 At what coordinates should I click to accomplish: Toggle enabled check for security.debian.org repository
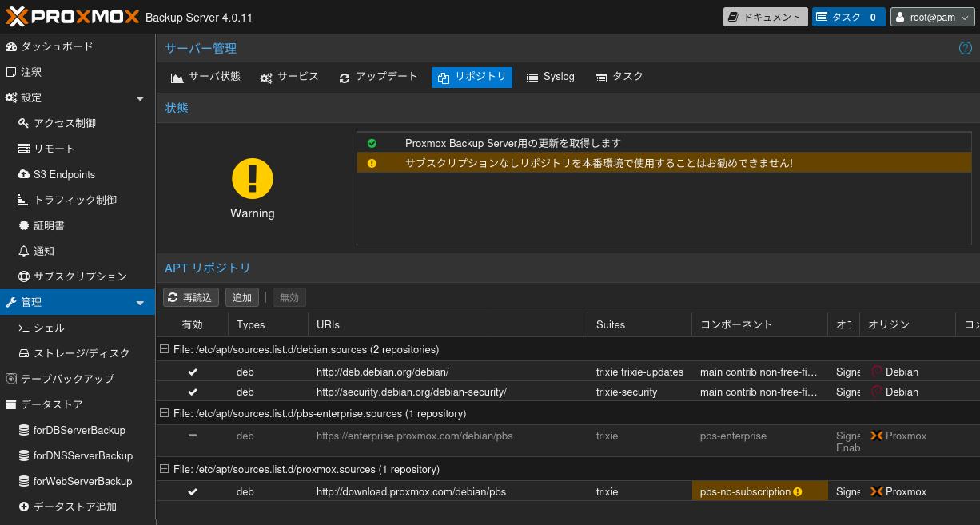point(193,392)
